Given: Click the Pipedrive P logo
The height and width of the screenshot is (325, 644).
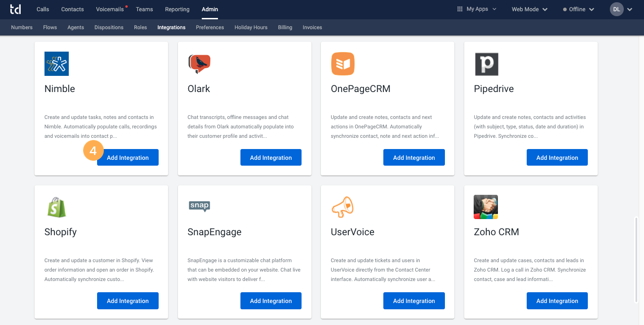Looking at the screenshot, I should (486, 64).
